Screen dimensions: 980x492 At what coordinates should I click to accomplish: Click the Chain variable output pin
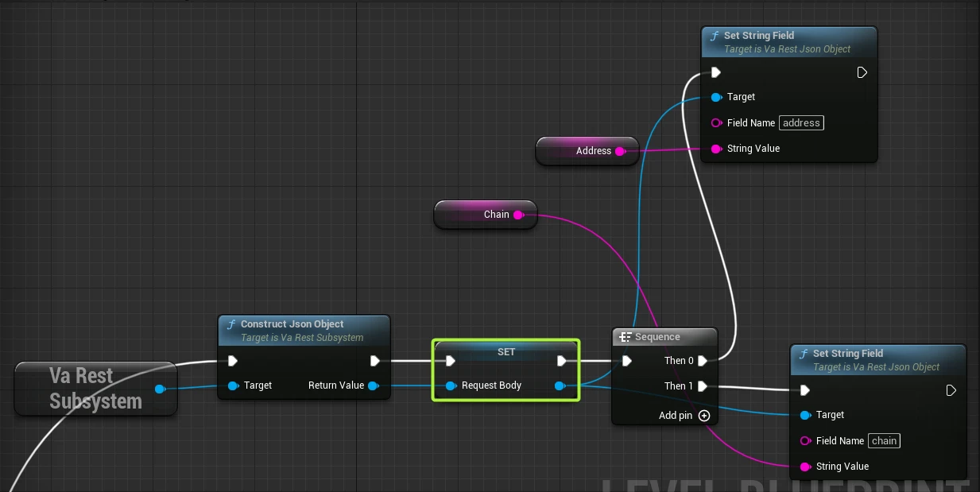[518, 215]
